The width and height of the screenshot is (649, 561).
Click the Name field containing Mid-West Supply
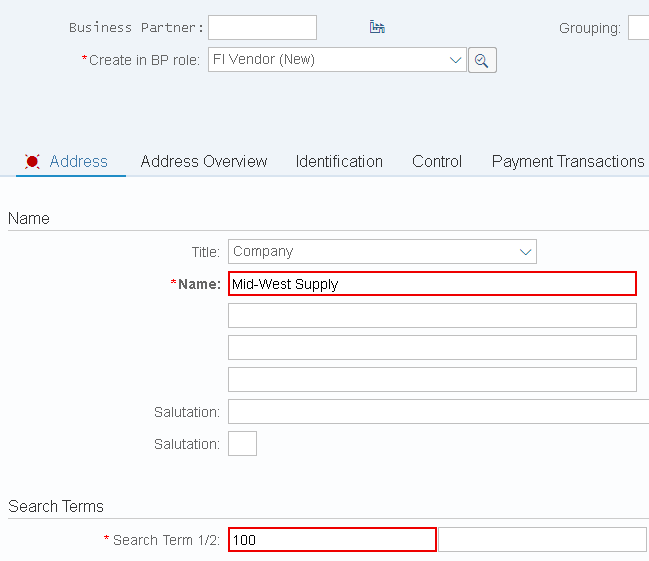pos(432,284)
